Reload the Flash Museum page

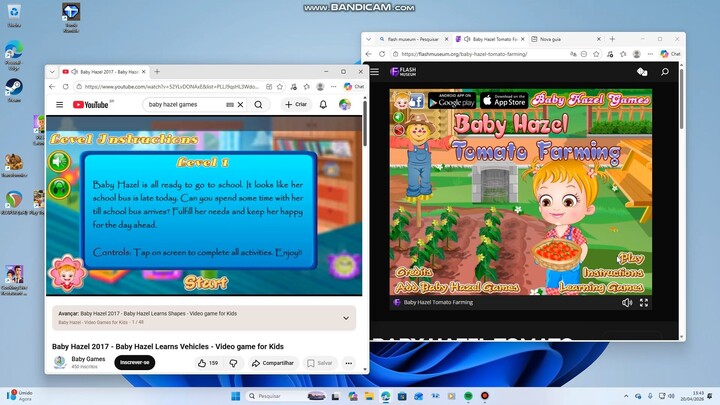pos(382,54)
